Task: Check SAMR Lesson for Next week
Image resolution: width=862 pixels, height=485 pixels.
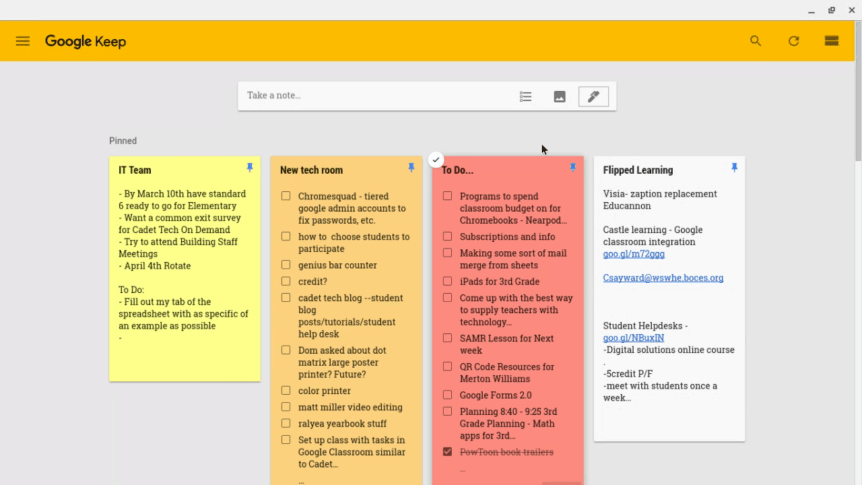Action: [447, 338]
